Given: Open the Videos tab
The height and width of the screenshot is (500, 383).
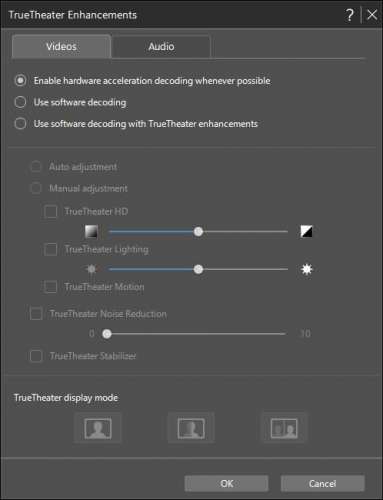Looking at the screenshot, I should (x=61, y=47).
